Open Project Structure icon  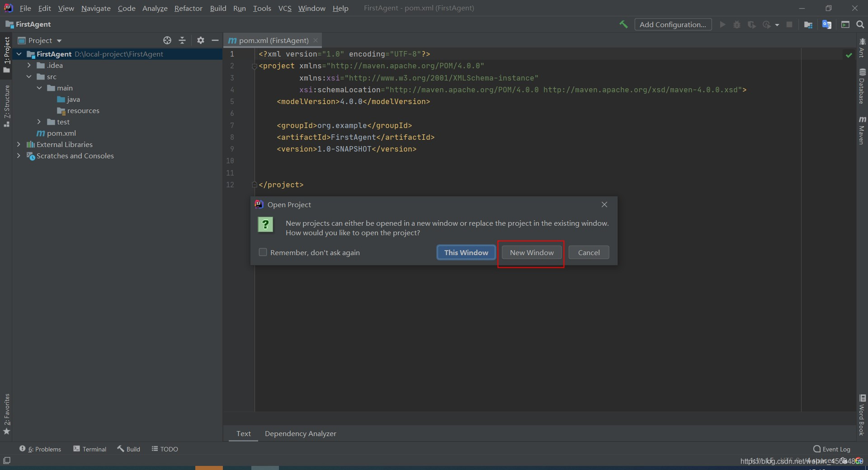808,24
